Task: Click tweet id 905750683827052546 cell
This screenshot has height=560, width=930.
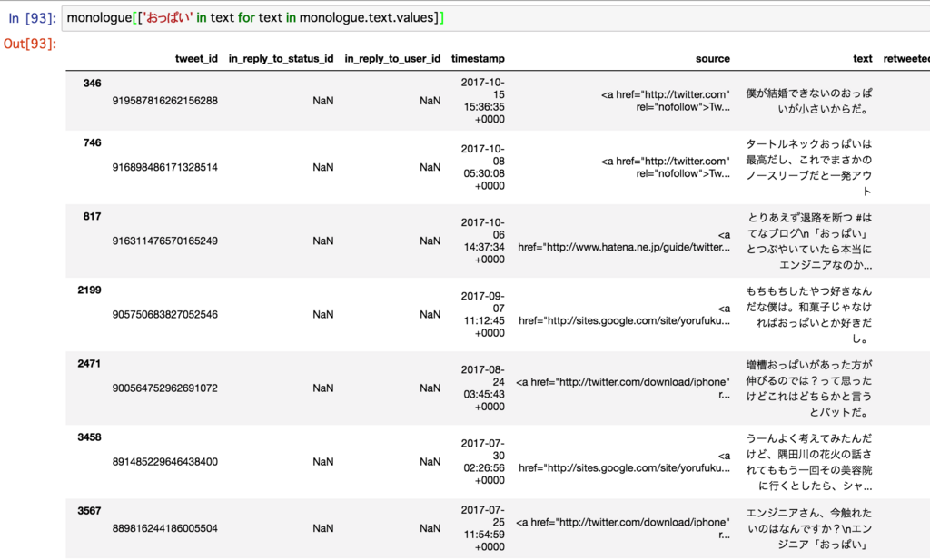Action: (x=165, y=315)
